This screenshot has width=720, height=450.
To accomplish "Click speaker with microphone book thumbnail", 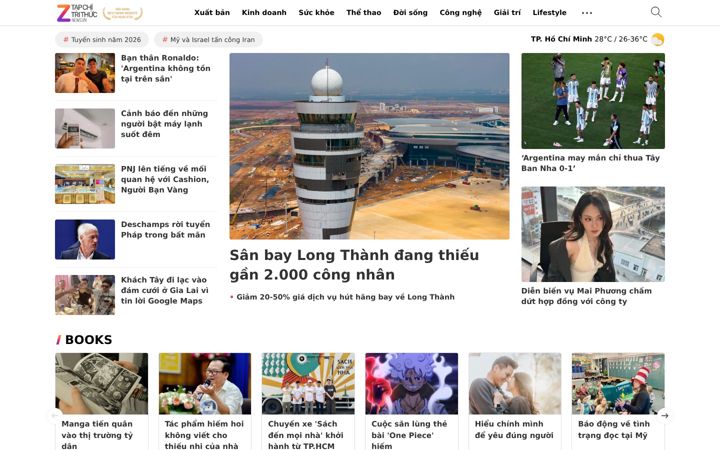I will click(x=205, y=383).
